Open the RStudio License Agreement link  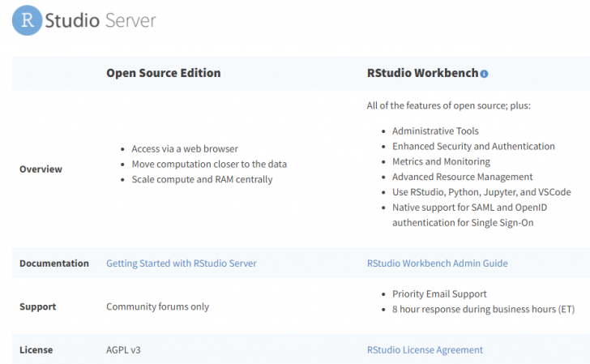[425, 349]
